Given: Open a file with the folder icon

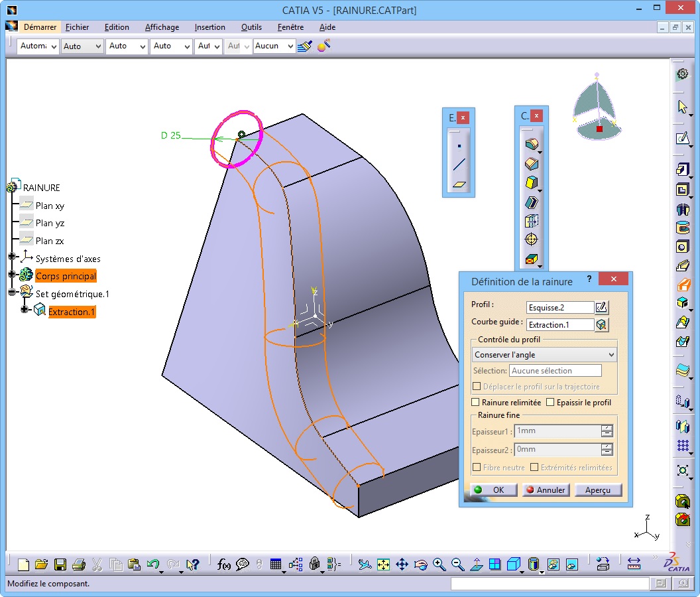Looking at the screenshot, I should tap(42, 564).
